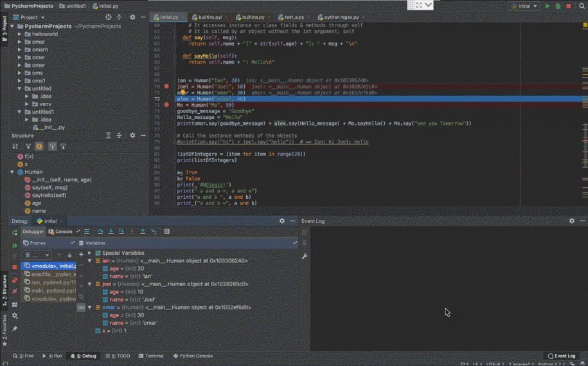The image size is (588, 366).
Task: Click Step Into icon in debugger toolbar
Action: click(111, 232)
